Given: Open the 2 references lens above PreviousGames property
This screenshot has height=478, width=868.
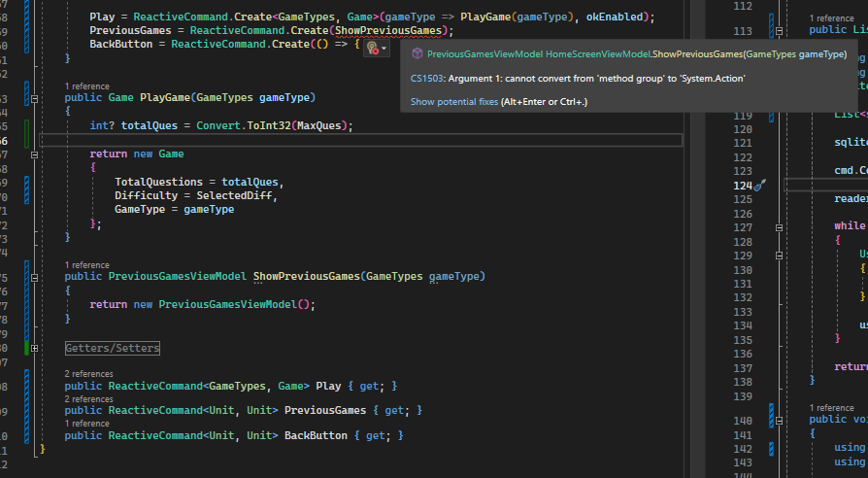Looking at the screenshot, I should tap(88, 399).
